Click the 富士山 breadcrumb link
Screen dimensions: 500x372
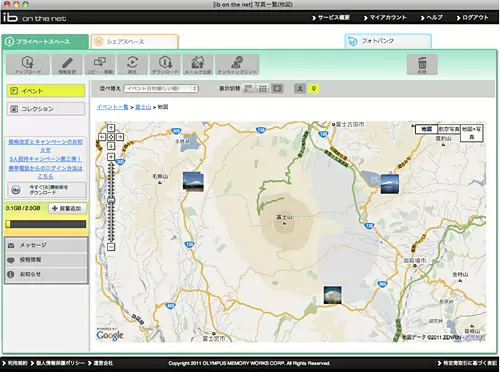[x=143, y=107]
